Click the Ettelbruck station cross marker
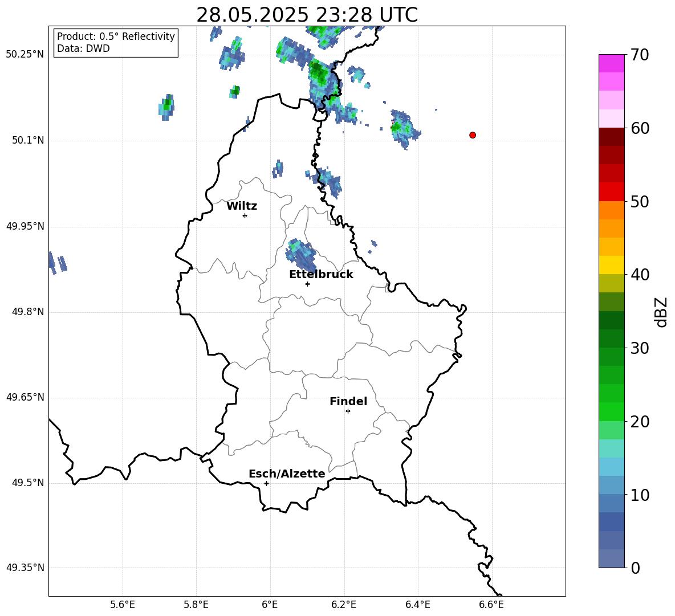675x616 pixels. point(307,284)
